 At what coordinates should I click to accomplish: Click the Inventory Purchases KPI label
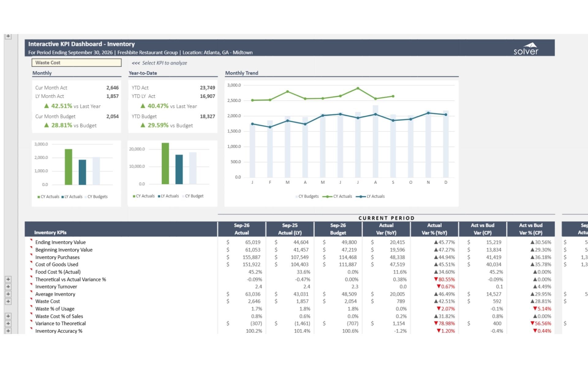(x=57, y=257)
